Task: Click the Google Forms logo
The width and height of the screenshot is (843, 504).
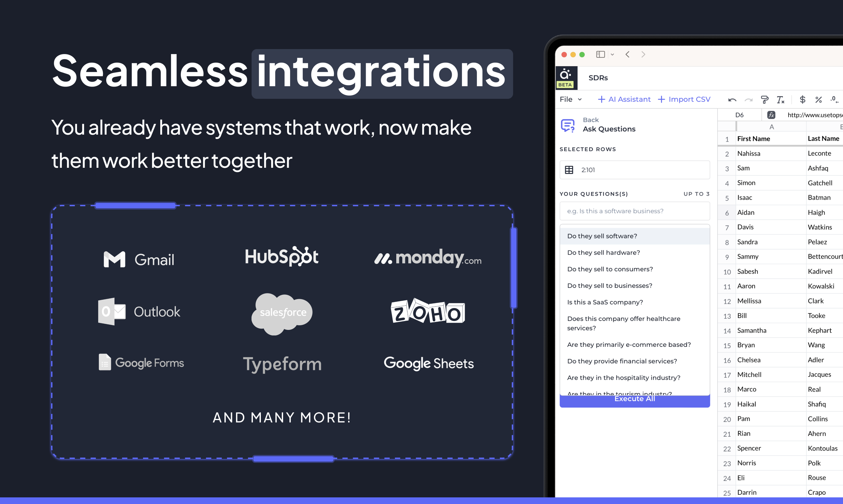Action: coord(141,362)
